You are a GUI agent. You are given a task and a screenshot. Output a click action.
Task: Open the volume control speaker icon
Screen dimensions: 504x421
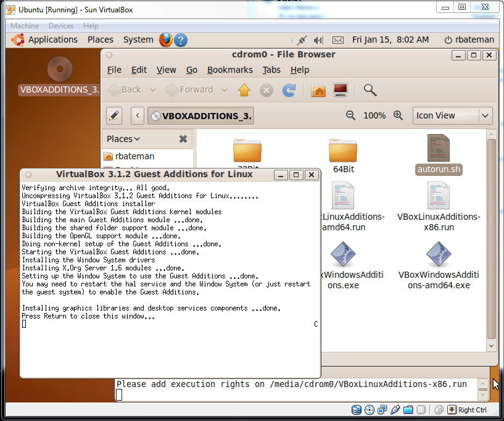(x=318, y=40)
